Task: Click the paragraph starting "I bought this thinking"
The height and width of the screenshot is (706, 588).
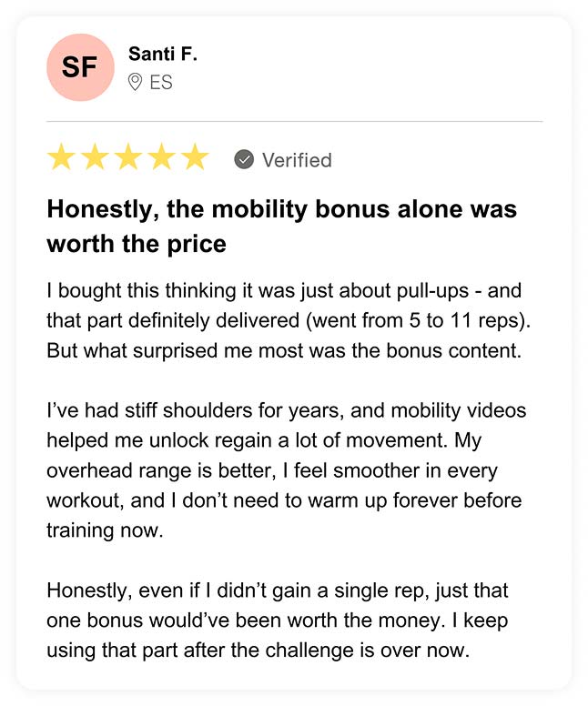Action: click(x=284, y=321)
